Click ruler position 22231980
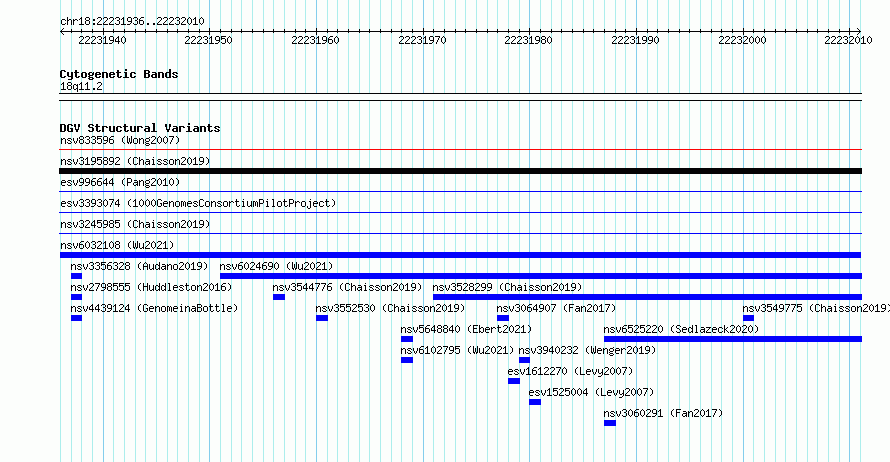 (x=528, y=40)
